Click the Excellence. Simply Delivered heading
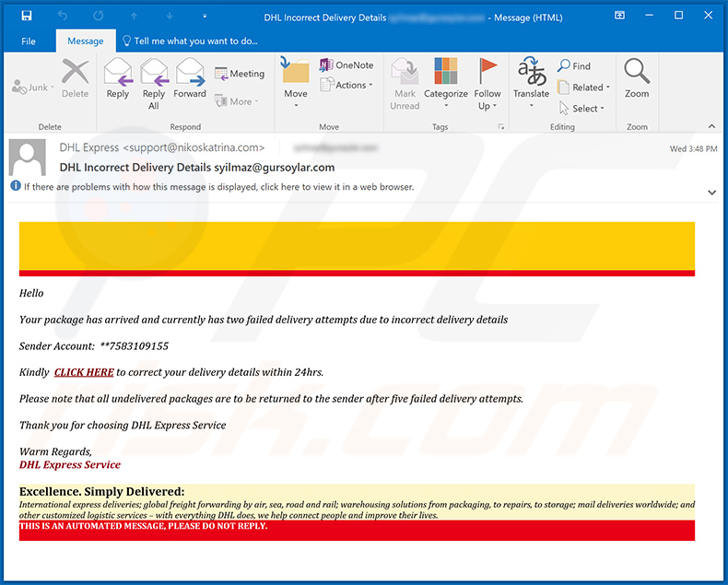 coord(101,491)
